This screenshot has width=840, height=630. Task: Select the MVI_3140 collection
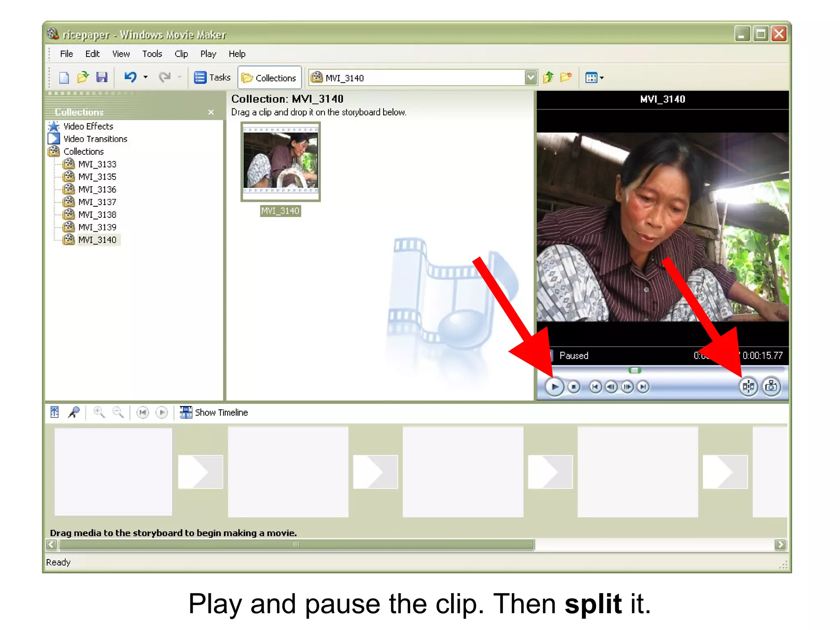point(97,240)
